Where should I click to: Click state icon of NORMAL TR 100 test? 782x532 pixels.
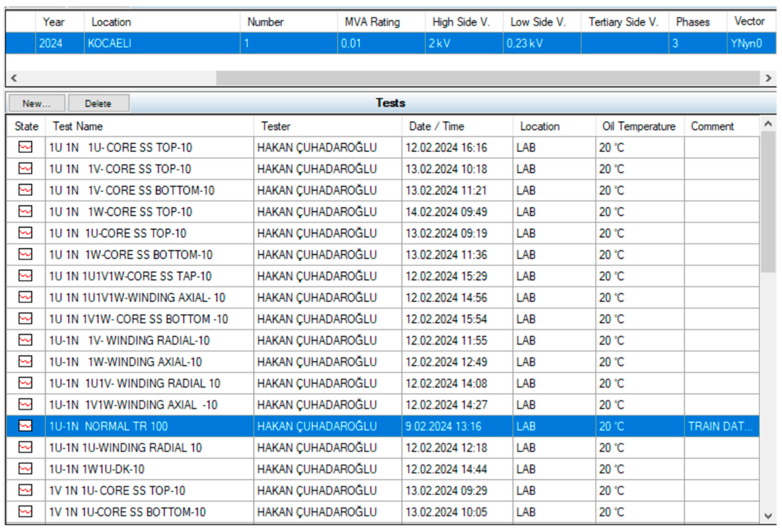coord(25,426)
